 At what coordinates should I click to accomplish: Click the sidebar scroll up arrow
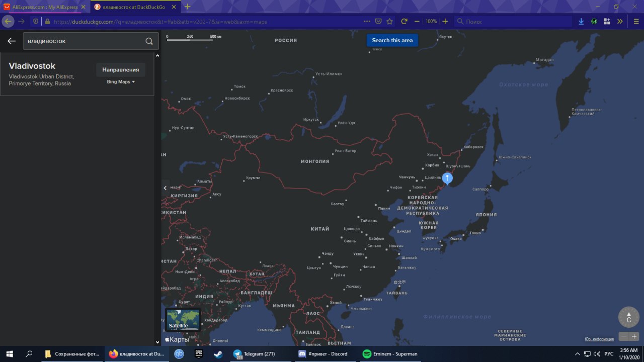pos(157,56)
